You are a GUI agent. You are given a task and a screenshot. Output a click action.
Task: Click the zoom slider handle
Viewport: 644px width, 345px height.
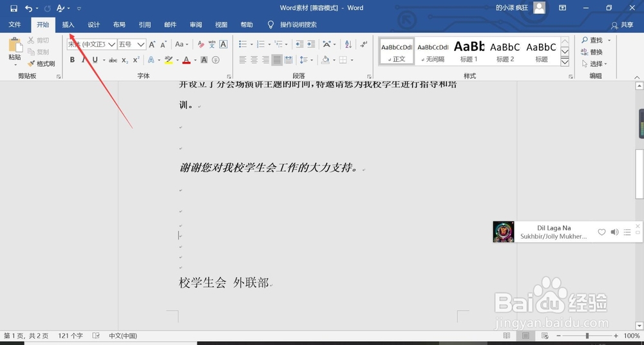(587, 336)
